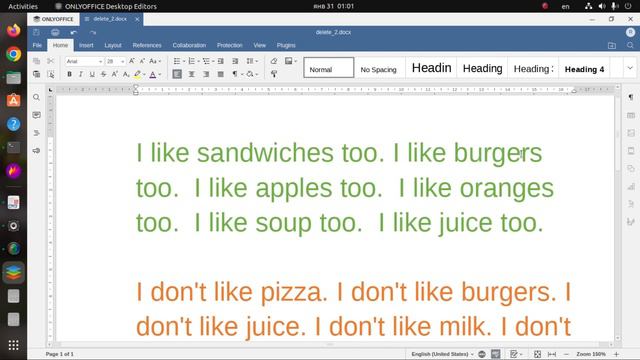The height and width of the screenshot is (360, 640).
Task: Toggle strikethrough formatting
Action: tap(104, 74)
